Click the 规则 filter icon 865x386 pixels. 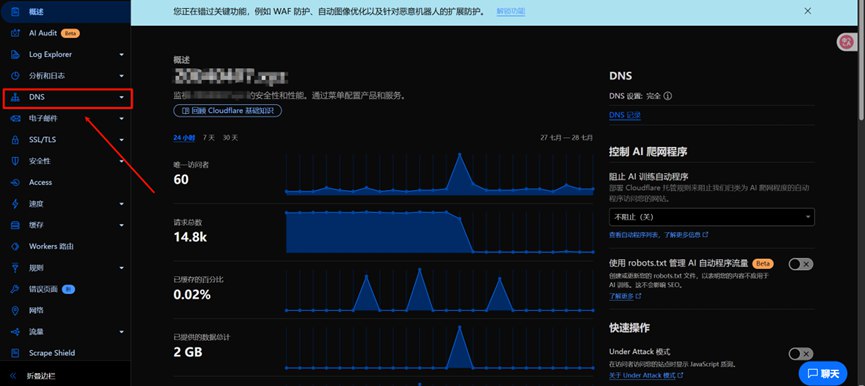click(x=16, y=267)
